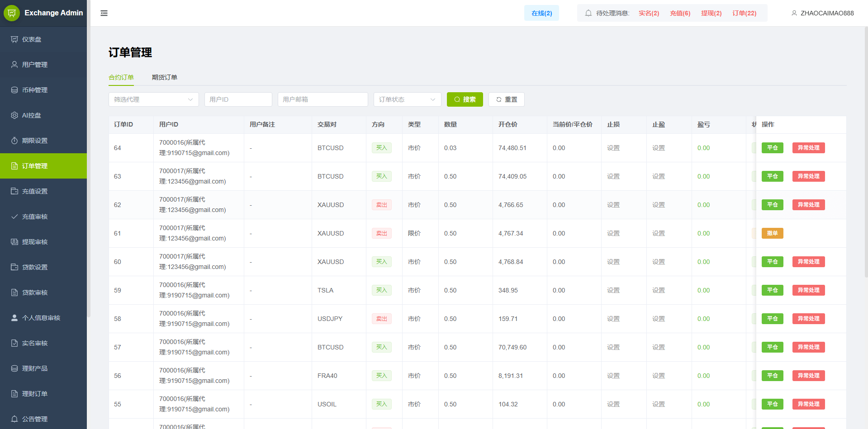
Task: Click the 订单管理 document icon in sidebar
Action: [14, 166]
